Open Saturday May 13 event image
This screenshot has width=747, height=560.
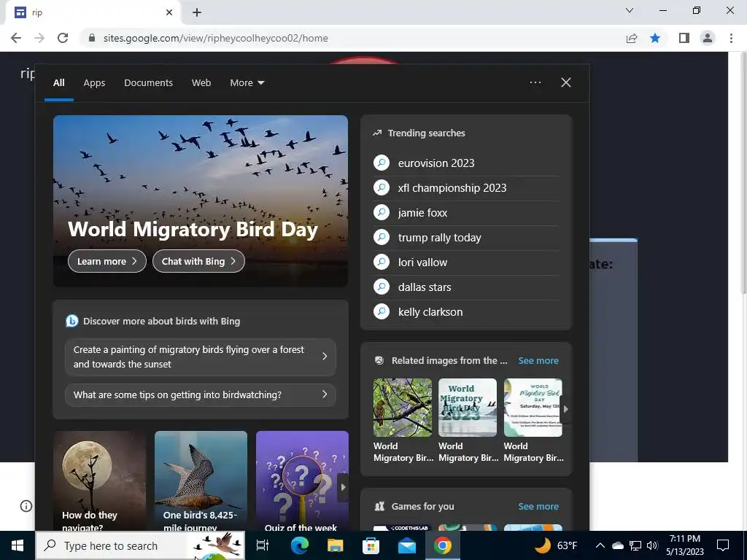[x=533, y=408]
